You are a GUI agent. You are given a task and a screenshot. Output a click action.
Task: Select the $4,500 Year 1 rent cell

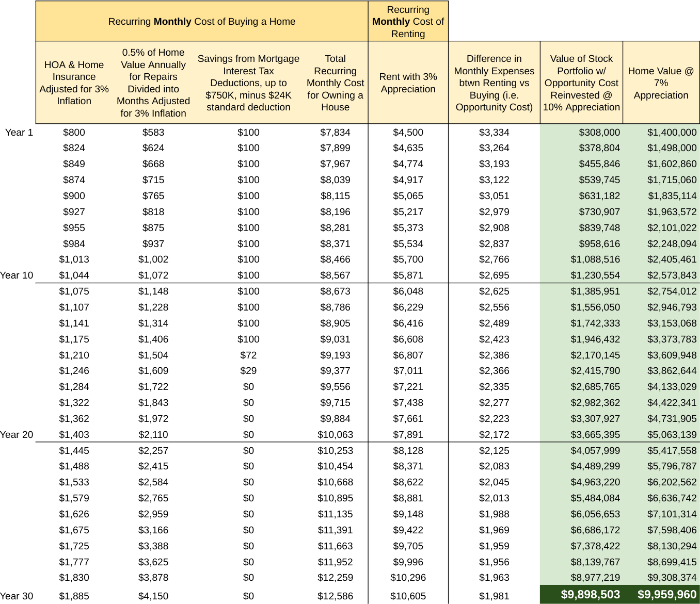[408, 133]
